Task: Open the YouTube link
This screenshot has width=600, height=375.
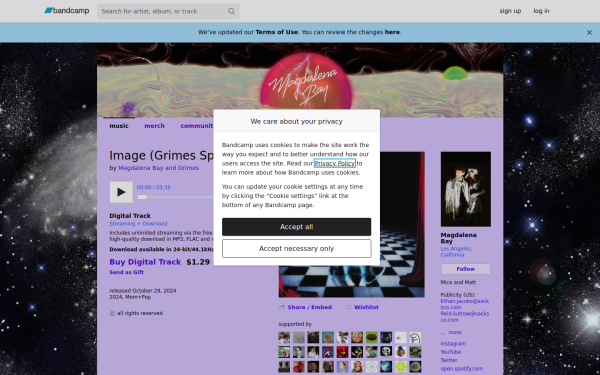Action: tap(450, 352)
